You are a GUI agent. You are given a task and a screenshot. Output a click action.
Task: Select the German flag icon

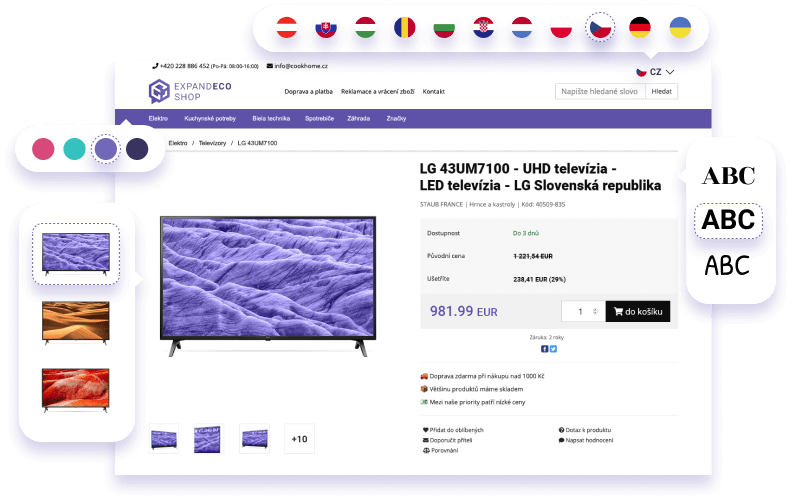coord(639,28)
